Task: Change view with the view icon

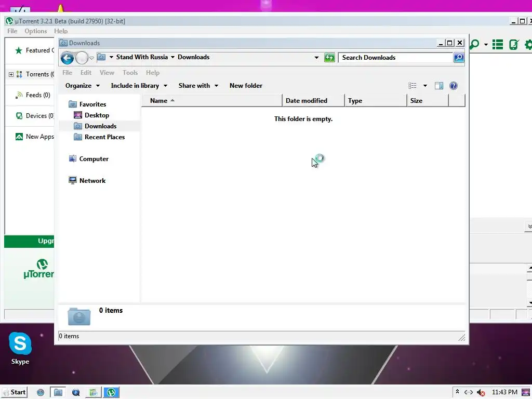Action: pos(412,86)
